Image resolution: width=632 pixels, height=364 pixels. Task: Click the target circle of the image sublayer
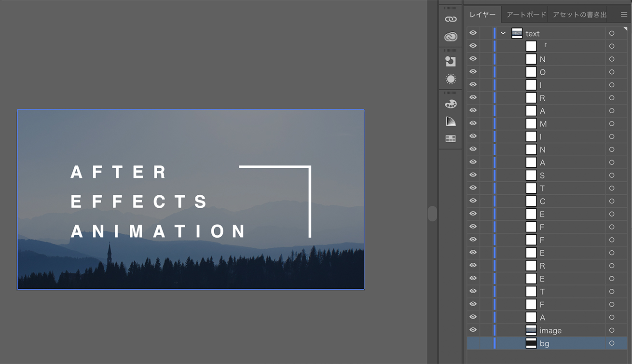pos(612,330)
